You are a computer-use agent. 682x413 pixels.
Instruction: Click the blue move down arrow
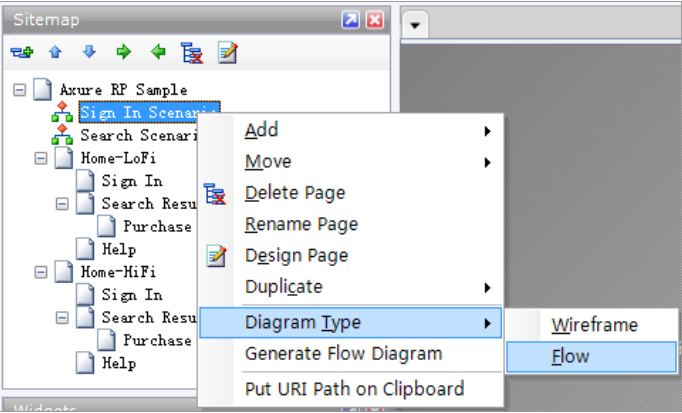pos(89,53)
